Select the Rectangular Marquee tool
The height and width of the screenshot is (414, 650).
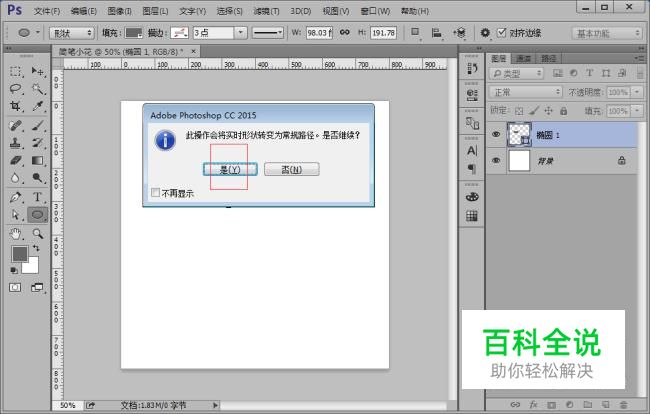point(15,71)
